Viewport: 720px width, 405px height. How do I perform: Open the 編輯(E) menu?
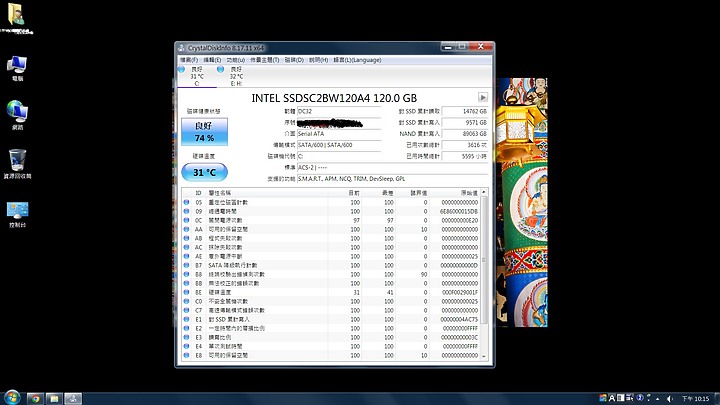coord(212,60)
